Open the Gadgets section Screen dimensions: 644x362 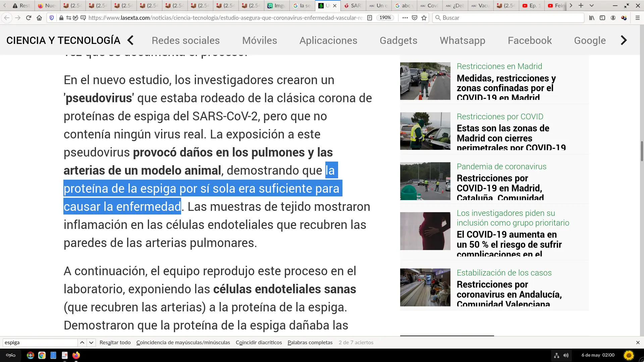pos(398,40)
